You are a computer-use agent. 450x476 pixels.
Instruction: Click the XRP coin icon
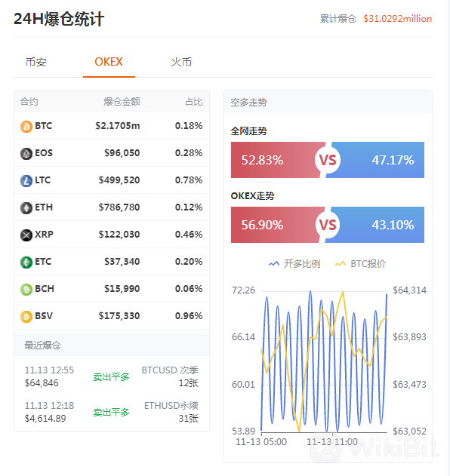(x=26, y=235)
